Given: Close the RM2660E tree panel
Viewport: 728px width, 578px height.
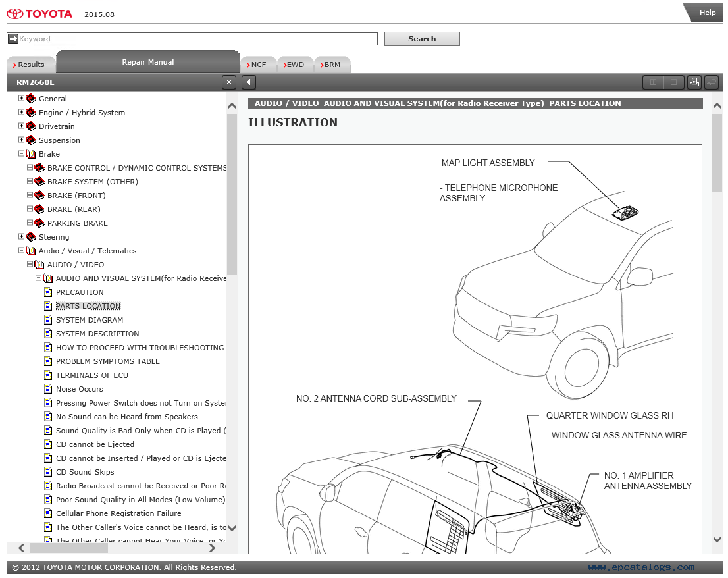Looking at the screenshot, I should tap(229, 82).
